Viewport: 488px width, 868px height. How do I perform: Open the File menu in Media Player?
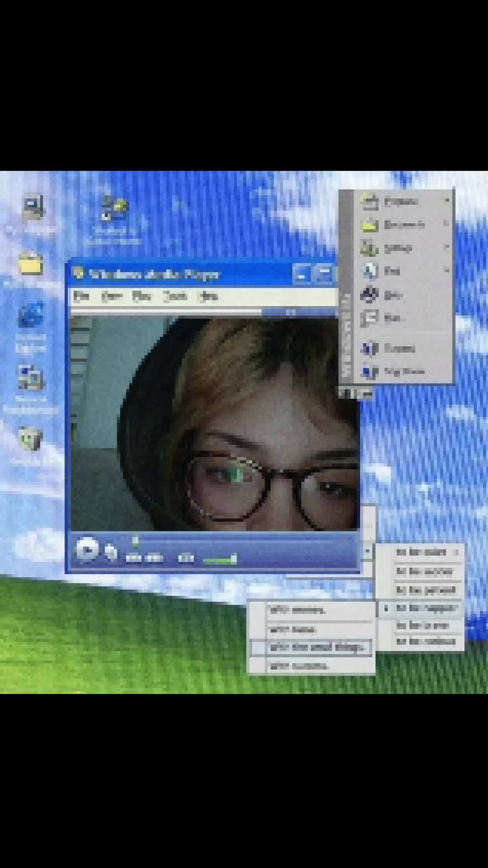pyautogui.click(x=81, y=296)
